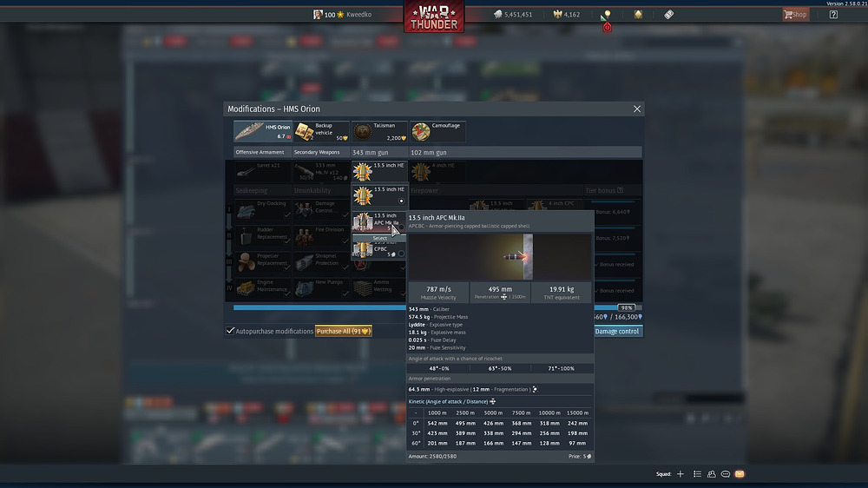The image size is (868, 488).
Task: Open the New Pumps modification
Action: [x=321, y=288]
